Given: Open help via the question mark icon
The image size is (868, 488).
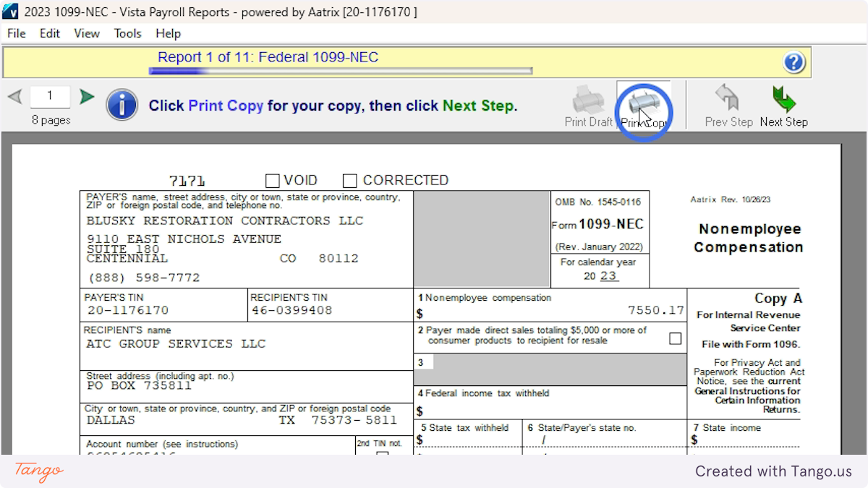Looking at the screenshot, I should (794, 62).
